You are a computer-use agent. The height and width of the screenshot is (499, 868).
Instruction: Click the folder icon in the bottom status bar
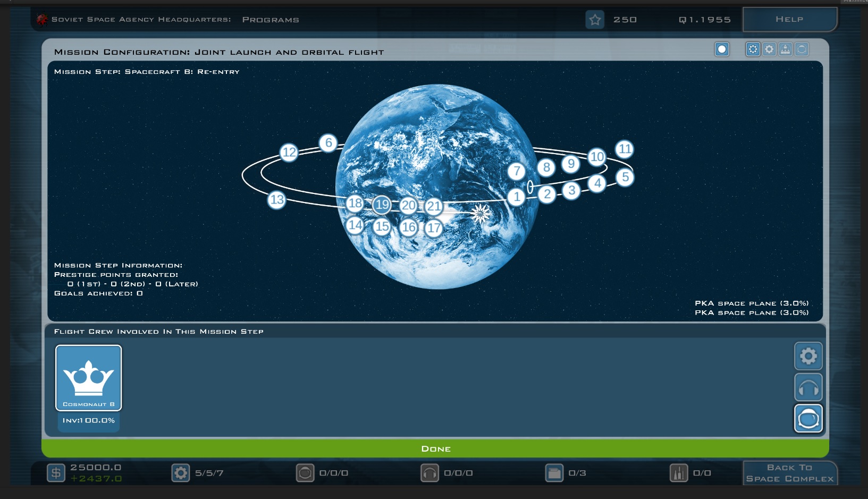(554, 472)
